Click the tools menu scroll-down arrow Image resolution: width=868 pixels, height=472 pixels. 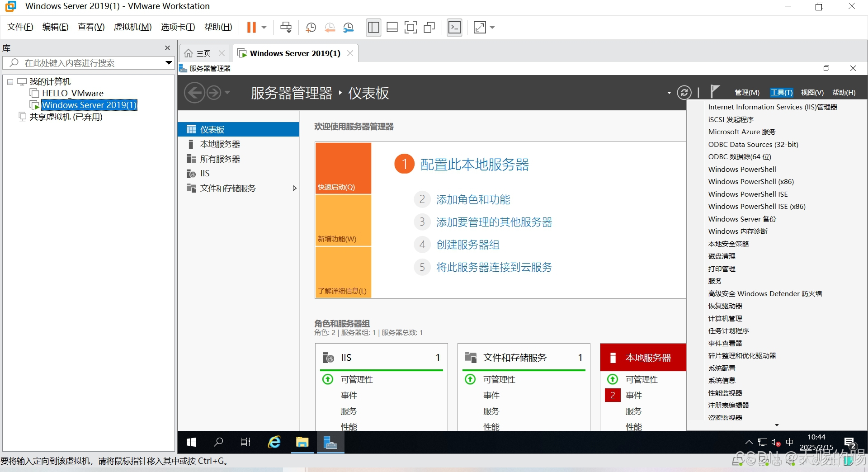777,425
